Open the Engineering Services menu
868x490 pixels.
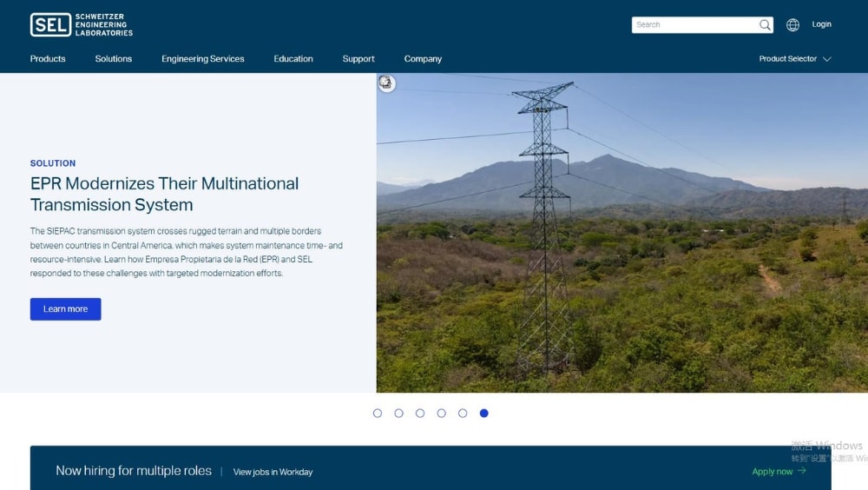202,59
